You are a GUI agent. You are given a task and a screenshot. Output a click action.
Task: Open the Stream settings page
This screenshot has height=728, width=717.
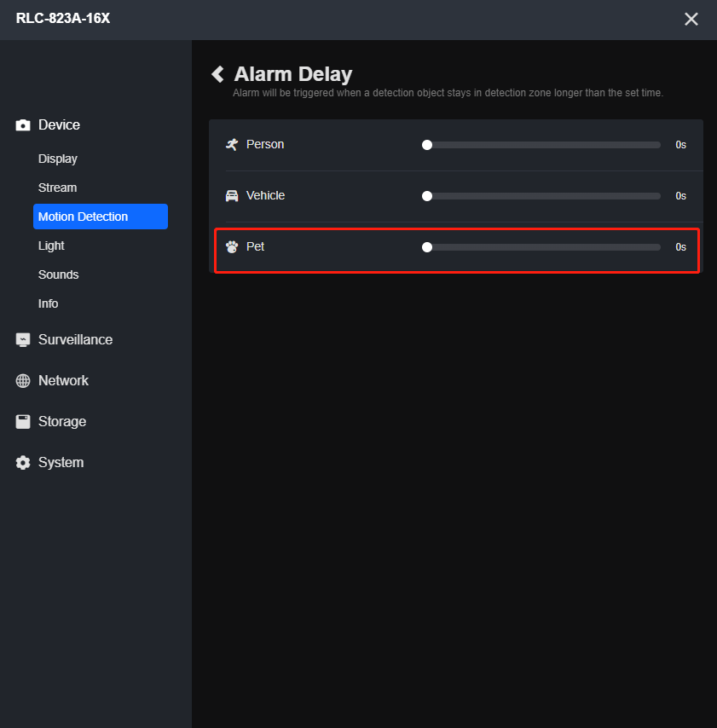pos(58,188)
